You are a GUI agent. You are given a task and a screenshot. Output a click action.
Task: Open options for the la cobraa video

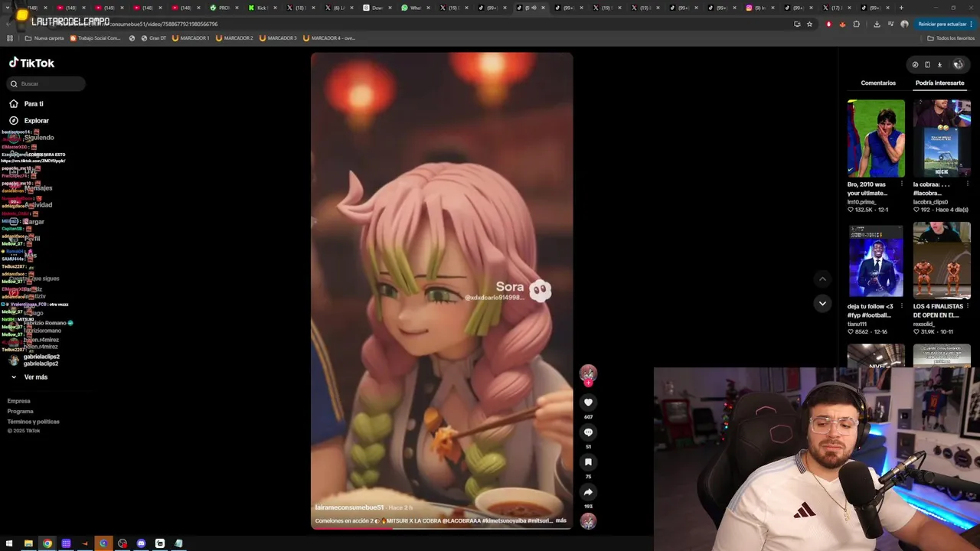click(x=967, y=184)
